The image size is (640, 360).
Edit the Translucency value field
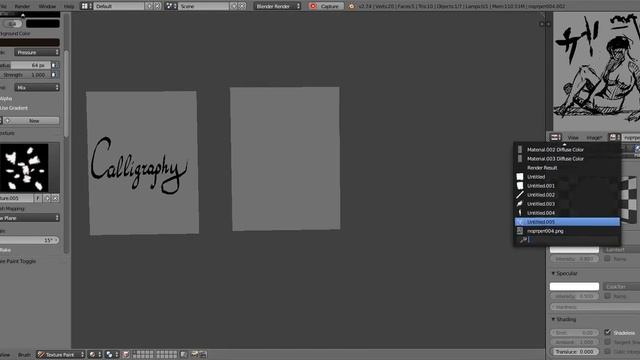click(x=574, y=351)
